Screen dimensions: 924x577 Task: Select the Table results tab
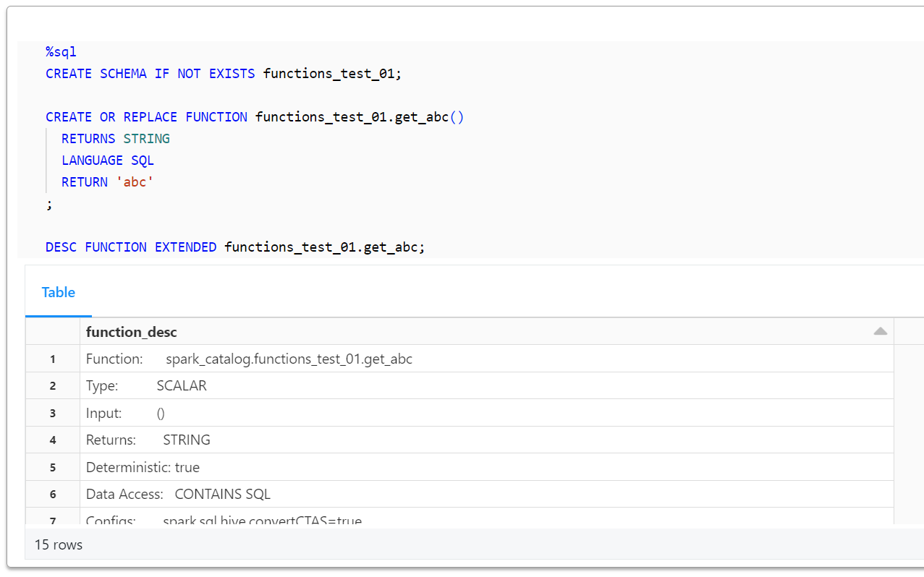(x=59, y=292)
